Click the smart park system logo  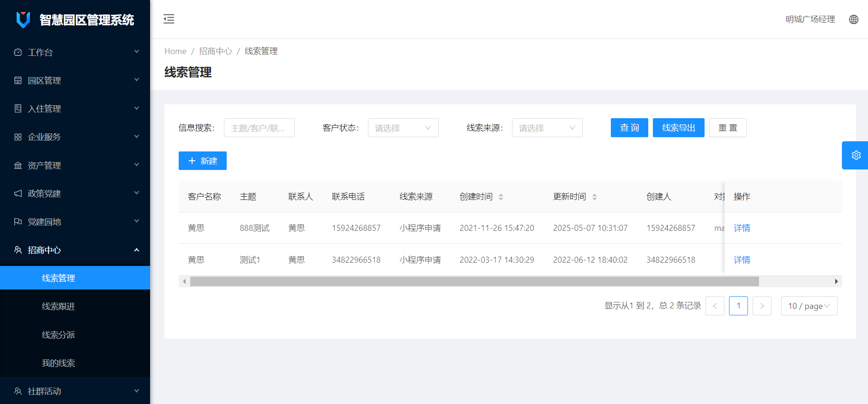tap(23, 19)
